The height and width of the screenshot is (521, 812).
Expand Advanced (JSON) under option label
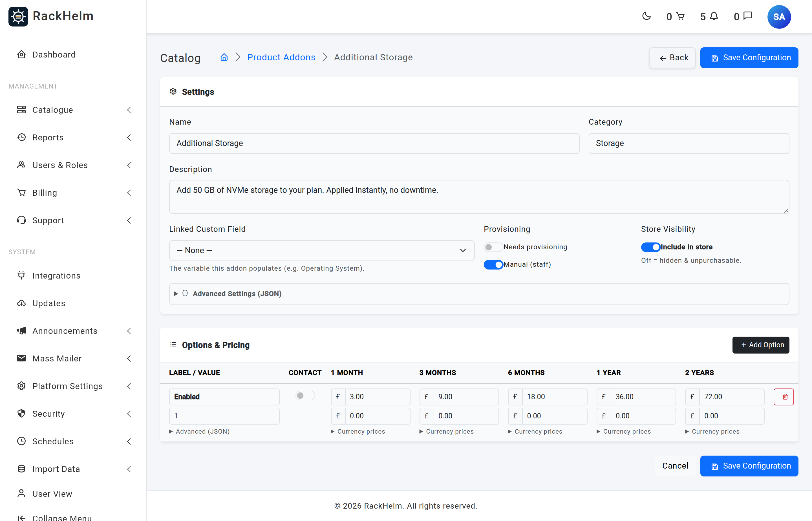tap(199, 431)
